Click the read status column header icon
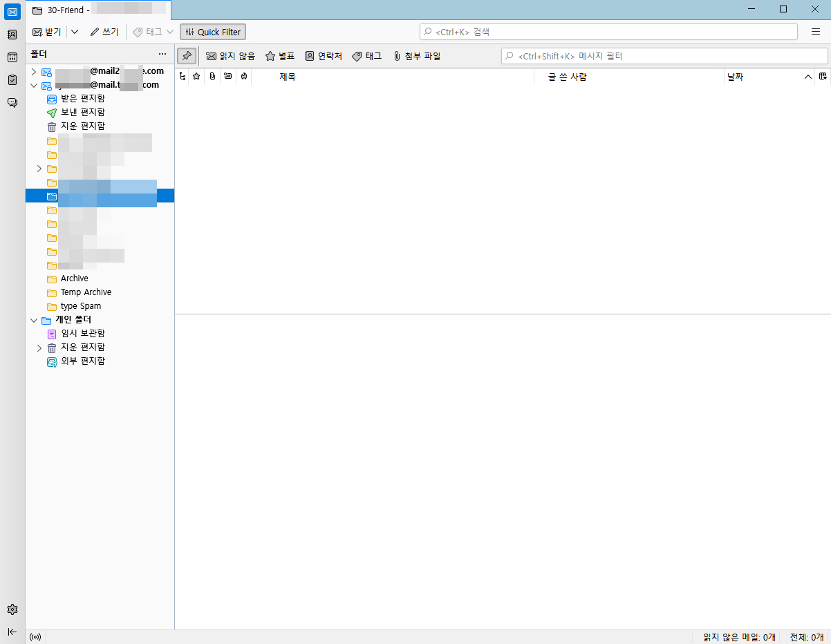Image resolution: width=831 pixels, height=644 pixels. point(227,77)
